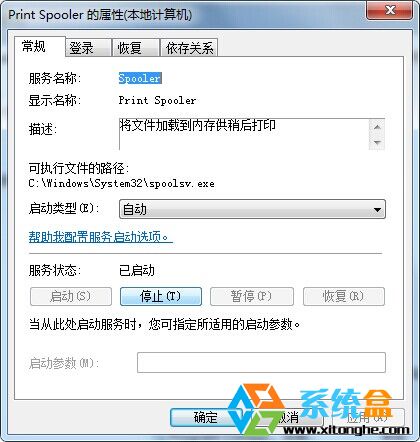This screenshot has width=420, height=442.
Task: Click inside the 描述 description text box
Action: click(243, 134)
